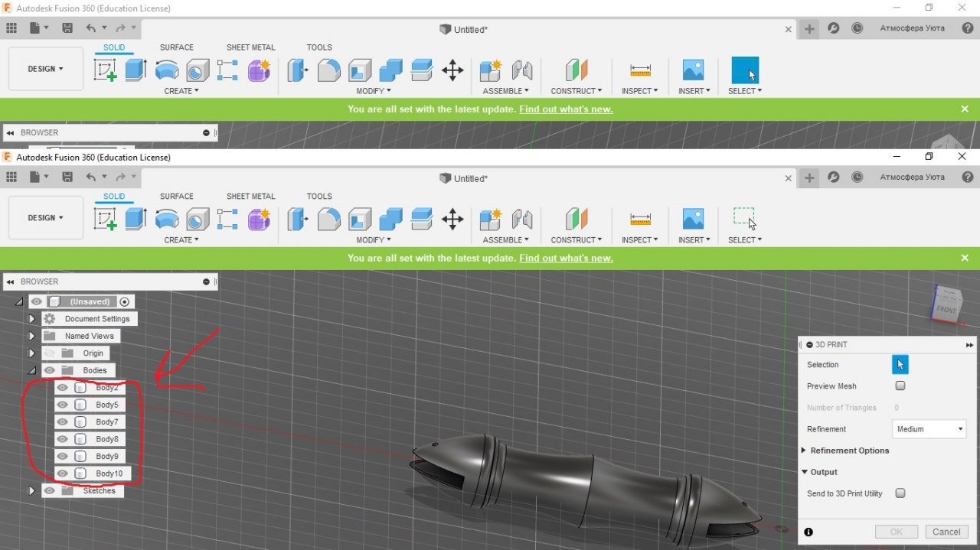Open the Measure tool in lower window
Viewport: 980px width, 550px height.
[640, 220]
